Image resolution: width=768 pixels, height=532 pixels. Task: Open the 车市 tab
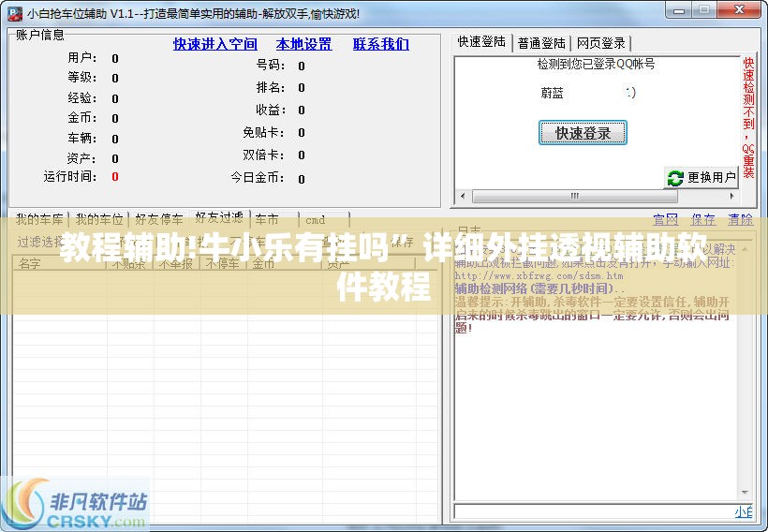[x=274, y=219]
